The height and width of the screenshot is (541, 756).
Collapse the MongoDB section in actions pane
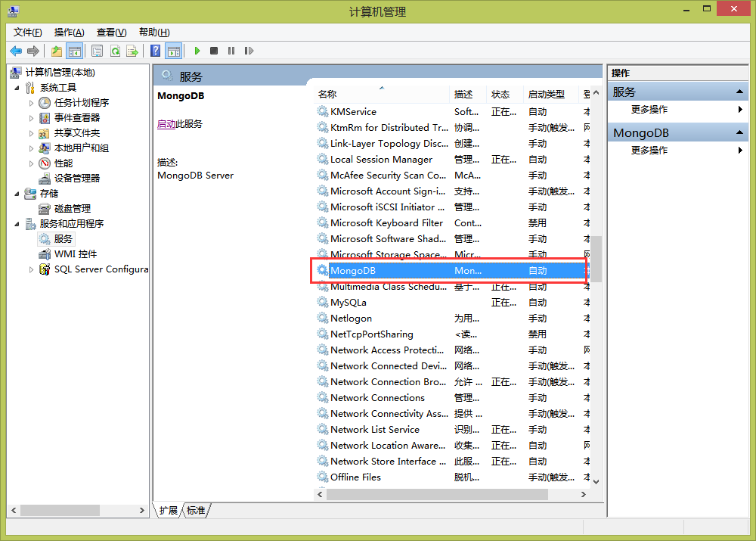[739, 132]
